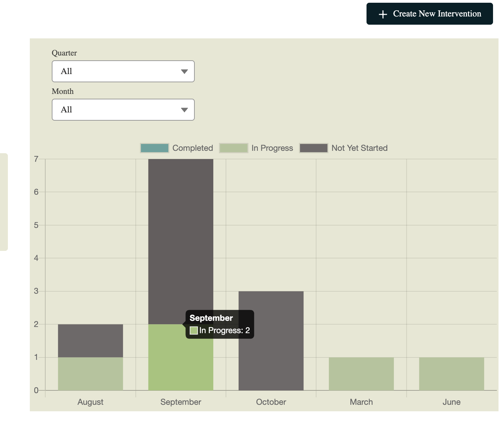Click the collapsed side panel tab at left edge
The image size is (504, 425).
pyautogui.click(x=4, y=202)
